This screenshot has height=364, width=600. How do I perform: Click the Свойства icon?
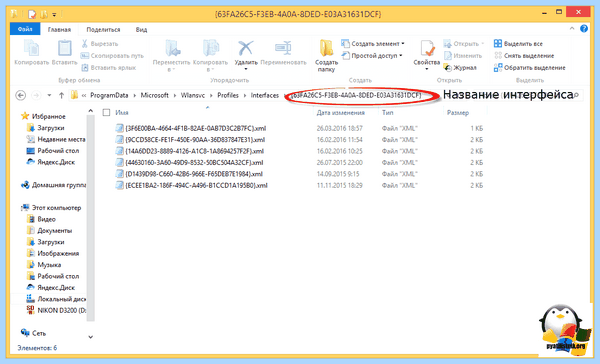click(x=427, y=49)
